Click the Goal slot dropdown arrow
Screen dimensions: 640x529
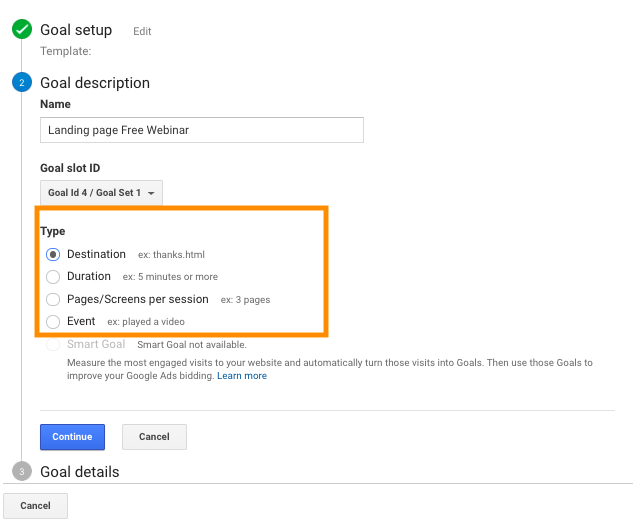151,193
